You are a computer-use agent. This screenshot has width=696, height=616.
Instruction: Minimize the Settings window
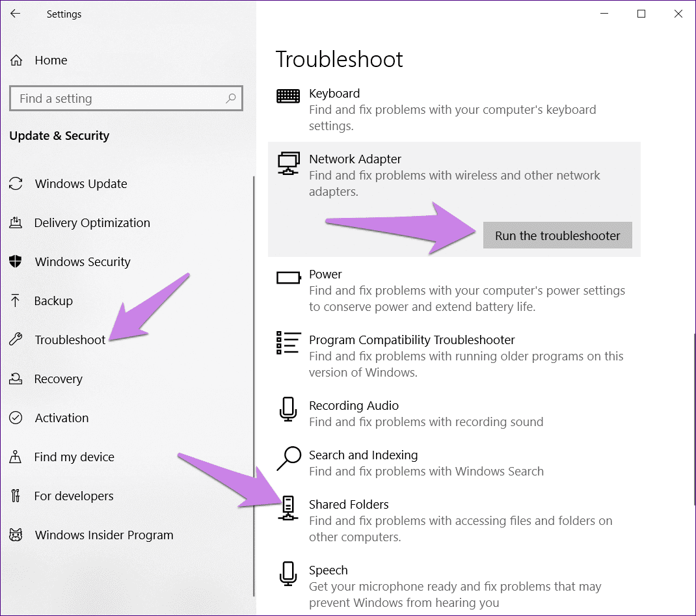(x=604, y=14)
